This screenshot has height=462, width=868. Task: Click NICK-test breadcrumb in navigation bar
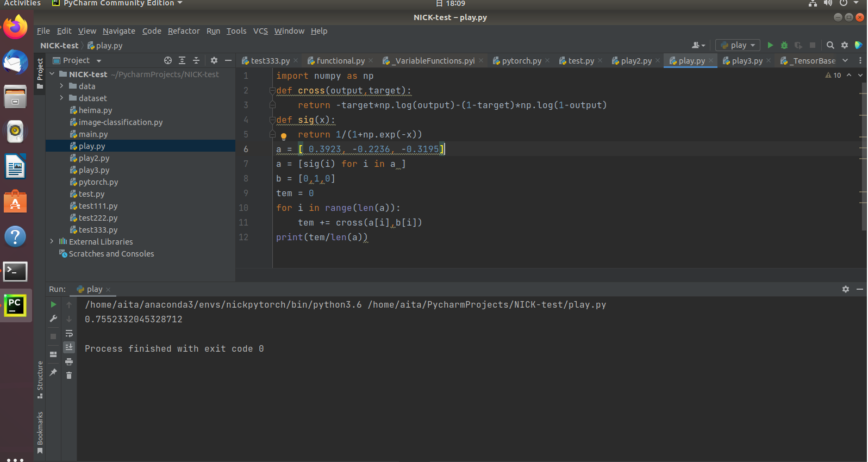pos(59,46)
